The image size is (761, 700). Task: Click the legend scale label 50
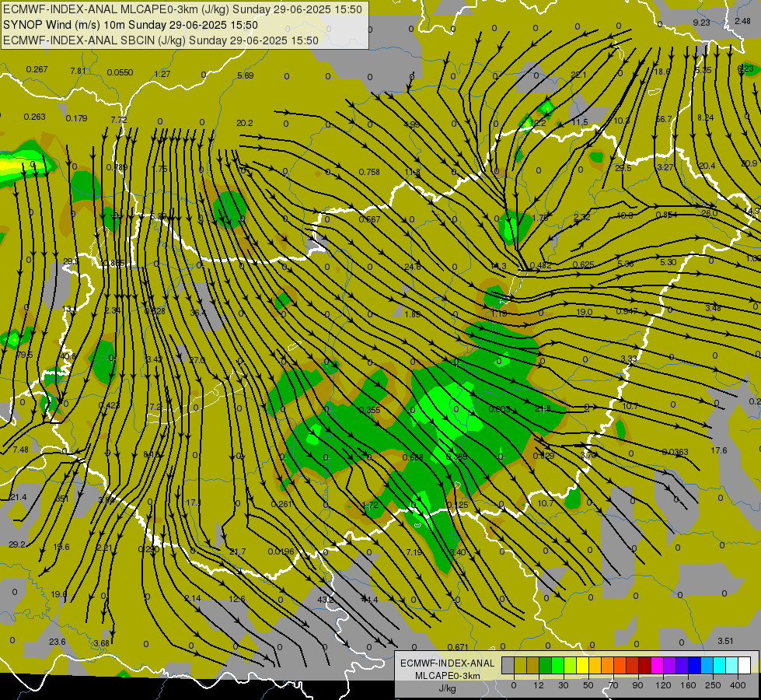588,685
